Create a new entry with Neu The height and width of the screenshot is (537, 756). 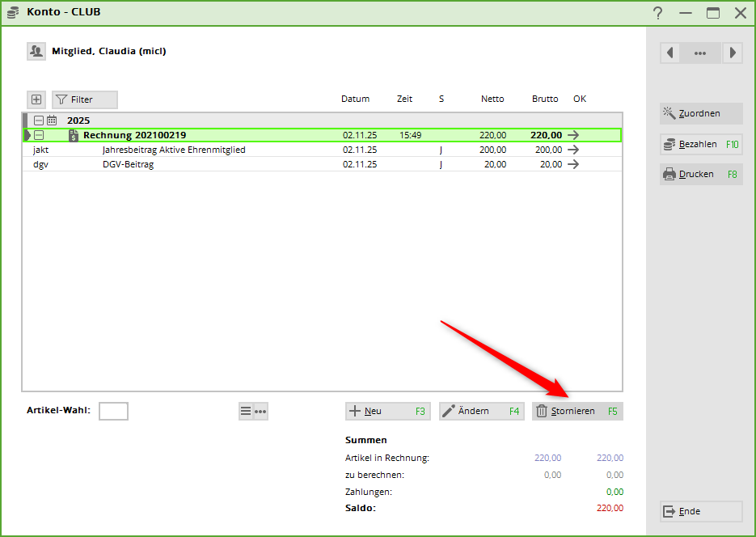387,411
